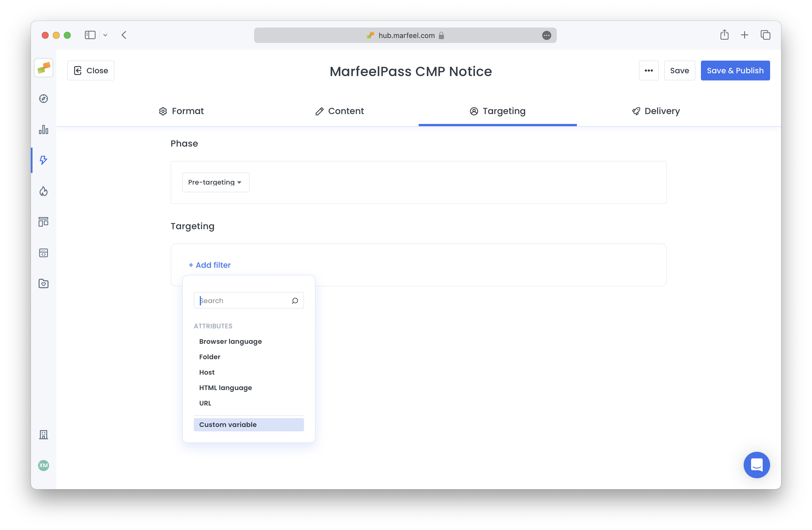Open the three-dot overflow menu near Save
812x530 pixels.
point(649,70)
